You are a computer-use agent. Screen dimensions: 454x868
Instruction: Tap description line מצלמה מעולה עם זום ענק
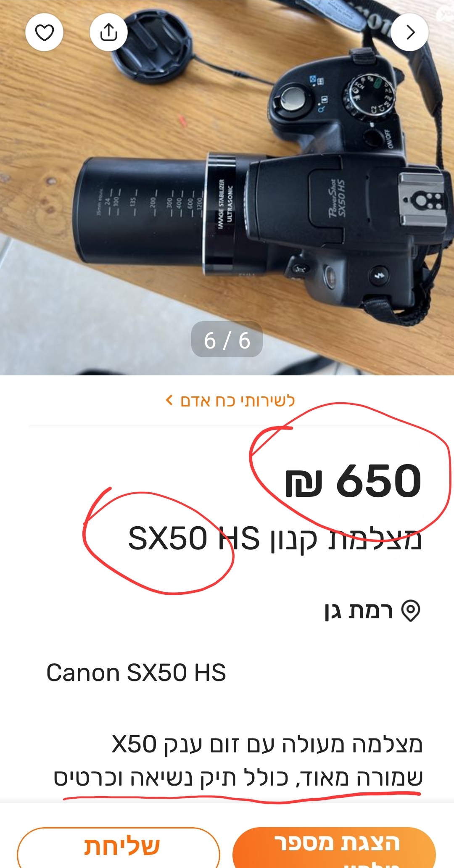point(267,744)
